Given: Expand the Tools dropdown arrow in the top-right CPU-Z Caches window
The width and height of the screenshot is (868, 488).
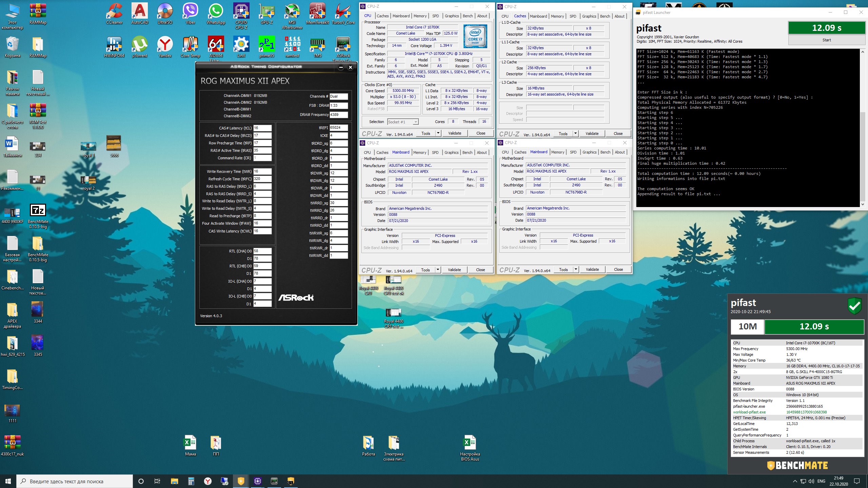Looking at the screenshot, I should 575,134.
